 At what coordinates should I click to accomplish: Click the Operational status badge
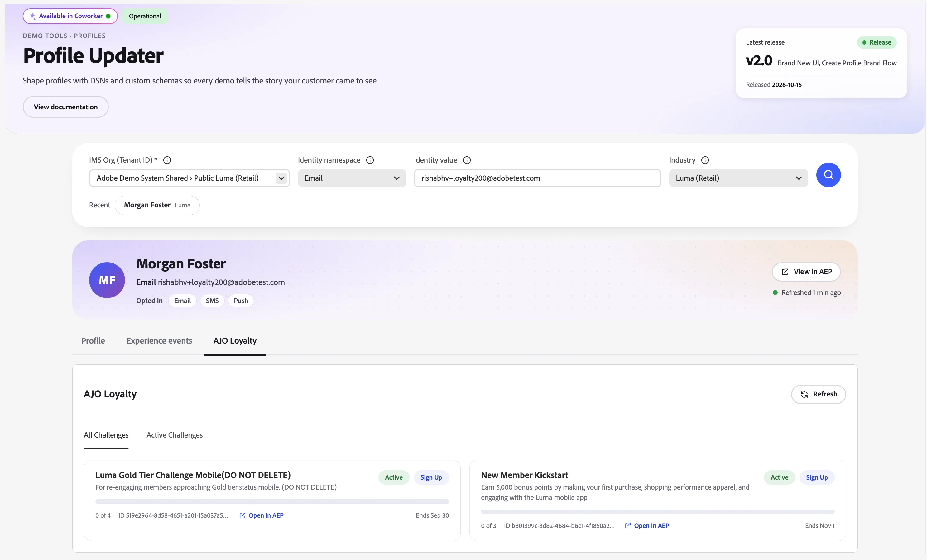(145, 16)
